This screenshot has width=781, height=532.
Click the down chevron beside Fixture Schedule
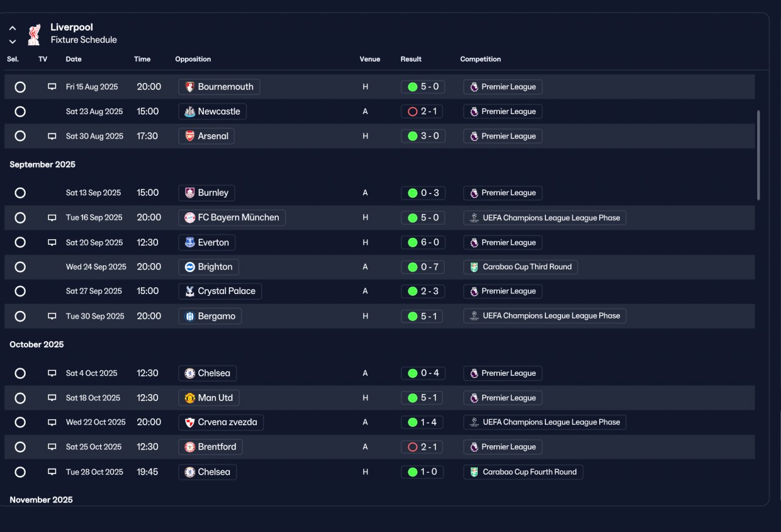tap(12, 41)
